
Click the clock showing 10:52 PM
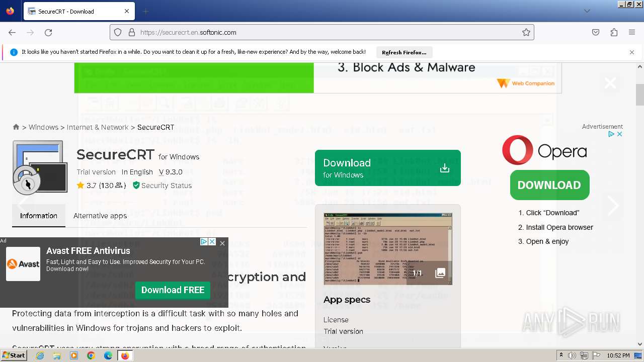tap(618, 355)
